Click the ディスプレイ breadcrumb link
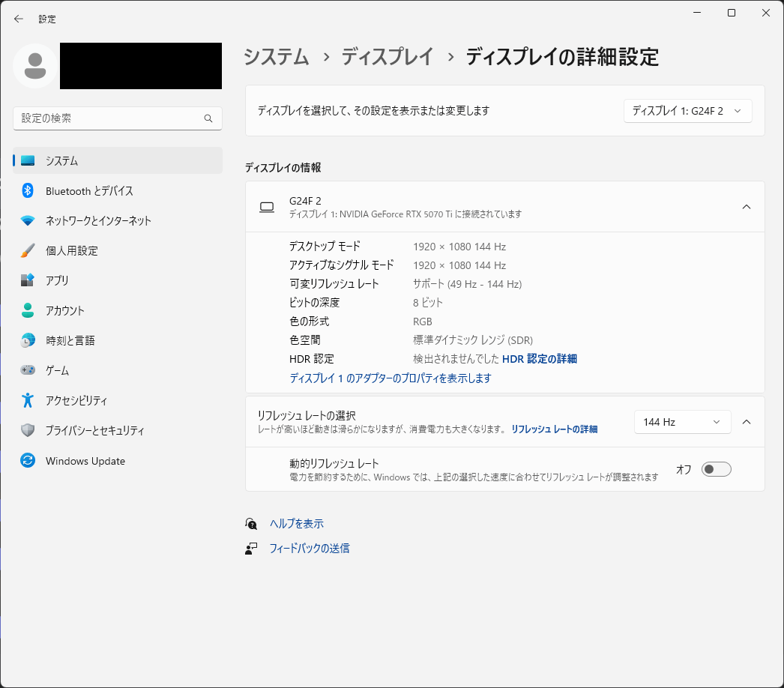Screen dimensions: 784x688 coord(388,56)
